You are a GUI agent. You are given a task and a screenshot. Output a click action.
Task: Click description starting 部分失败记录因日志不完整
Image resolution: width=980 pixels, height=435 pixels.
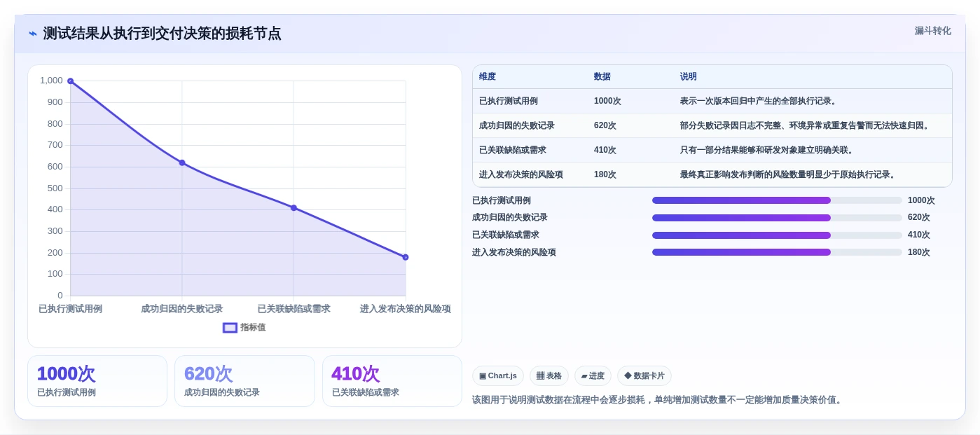click(806, 125)
